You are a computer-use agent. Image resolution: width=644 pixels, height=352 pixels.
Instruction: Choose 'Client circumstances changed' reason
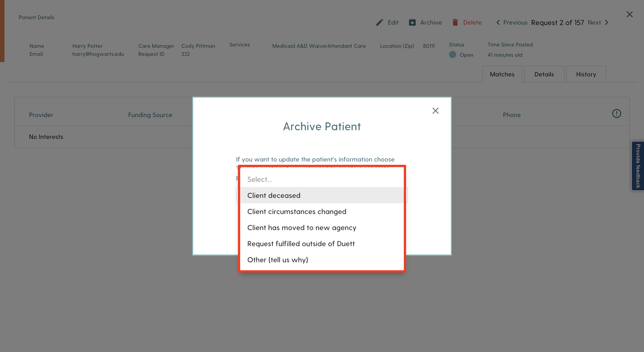[296, 212]
